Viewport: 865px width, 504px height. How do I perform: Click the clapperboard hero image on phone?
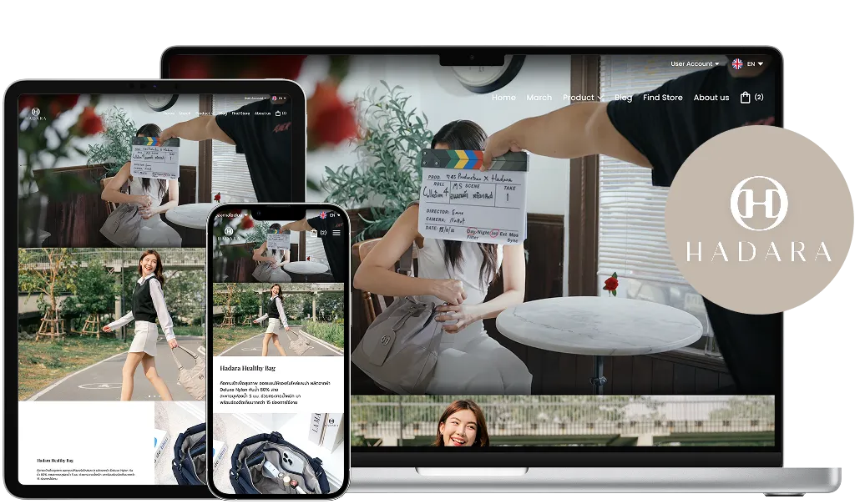(279, 246)
